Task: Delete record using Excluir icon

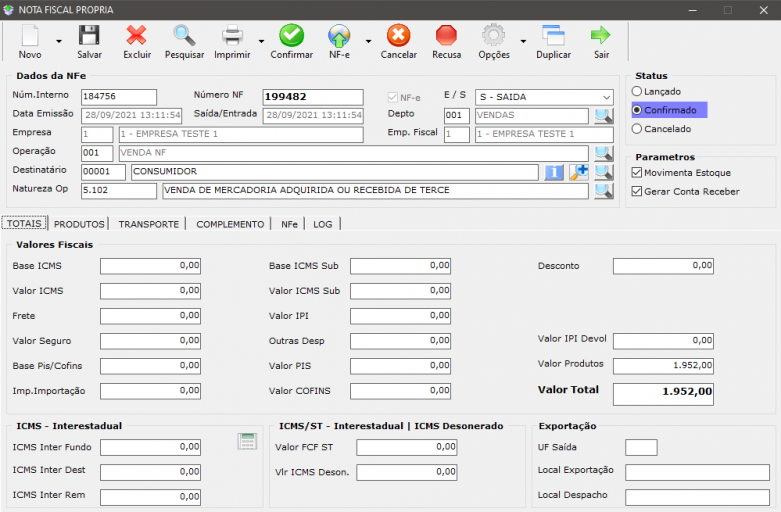Action: coord(136,36)
